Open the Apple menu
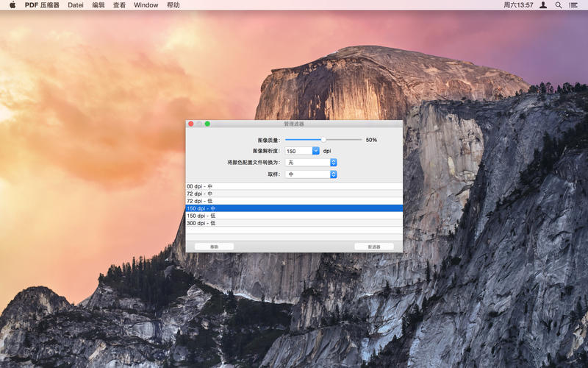The height and width of the screenshot is (368, 588). click(12, 5)
